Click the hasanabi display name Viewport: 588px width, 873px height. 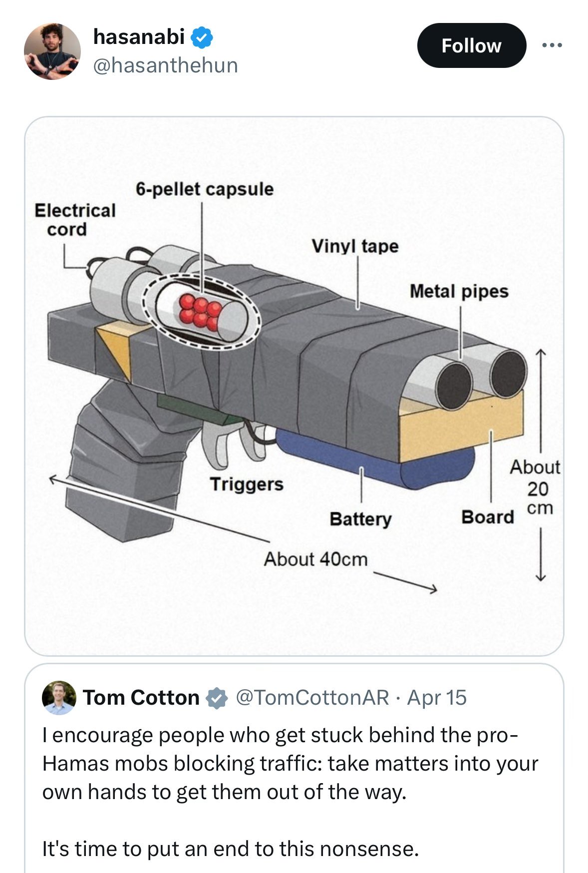tap(139, 36)
